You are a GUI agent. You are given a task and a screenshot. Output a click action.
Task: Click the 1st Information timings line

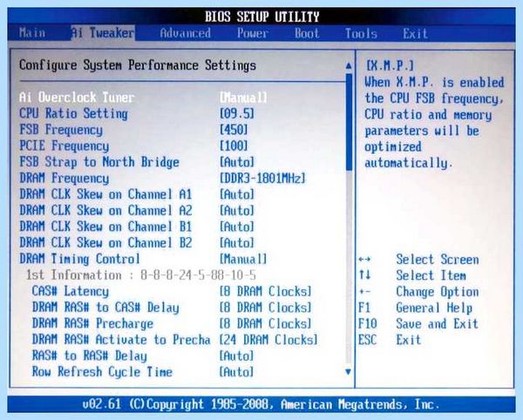click(x=141, y=275)
